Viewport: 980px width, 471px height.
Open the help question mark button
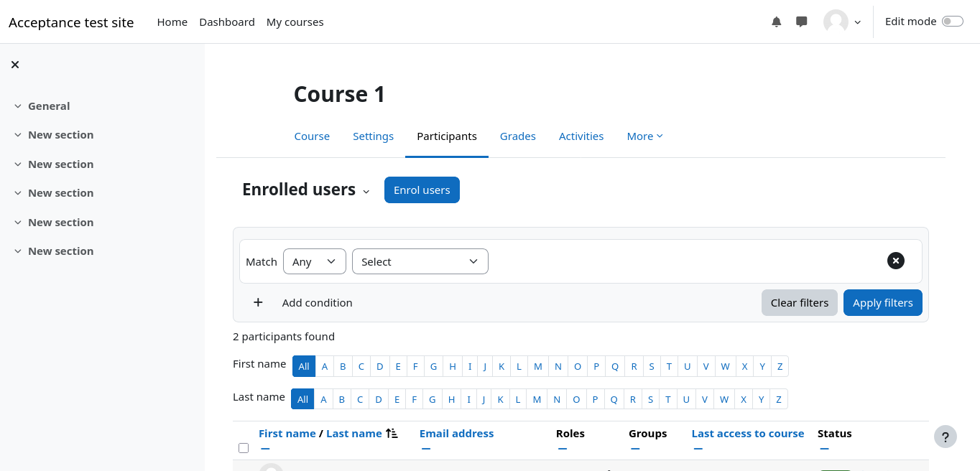[945, 437]
